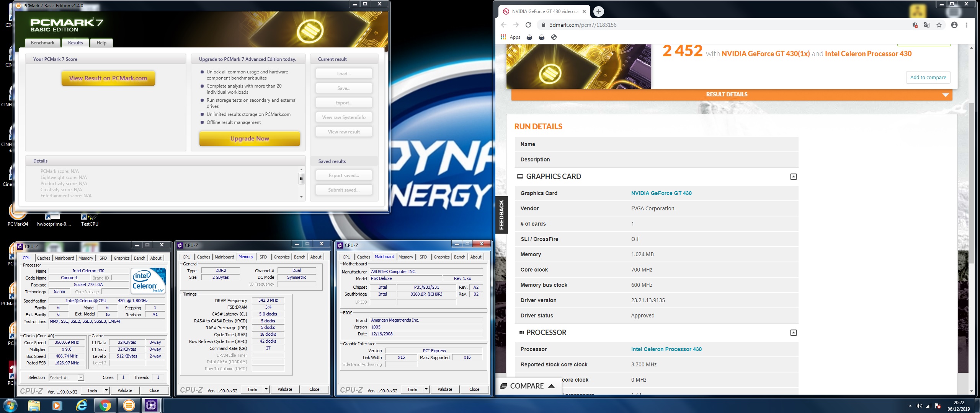Switch to Chrome on the taskbar
Viewport: 980px width, 413px height.
point(105,405)
